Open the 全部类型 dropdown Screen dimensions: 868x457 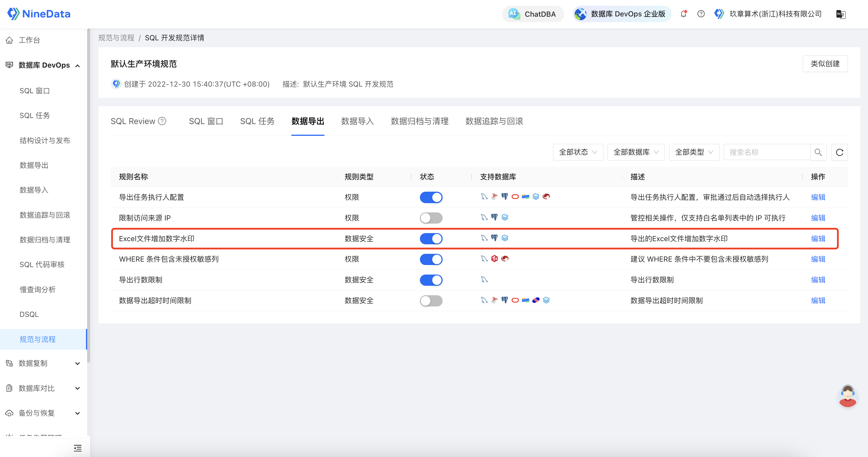click(x=694, y=152)
